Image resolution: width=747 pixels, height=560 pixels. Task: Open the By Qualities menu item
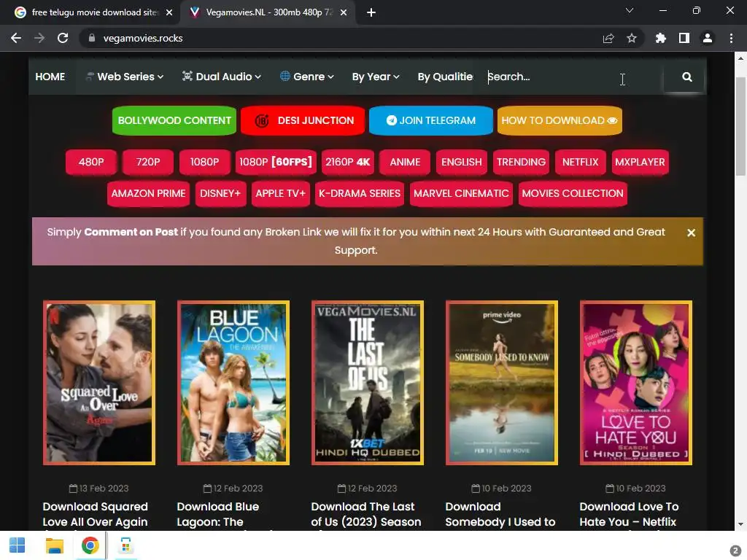coord(446,77)
